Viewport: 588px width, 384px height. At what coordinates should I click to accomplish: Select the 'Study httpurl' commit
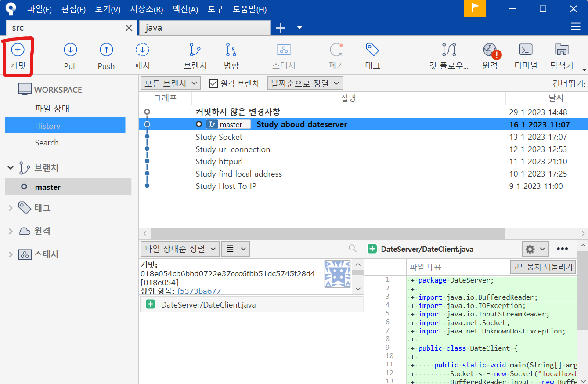363,162
